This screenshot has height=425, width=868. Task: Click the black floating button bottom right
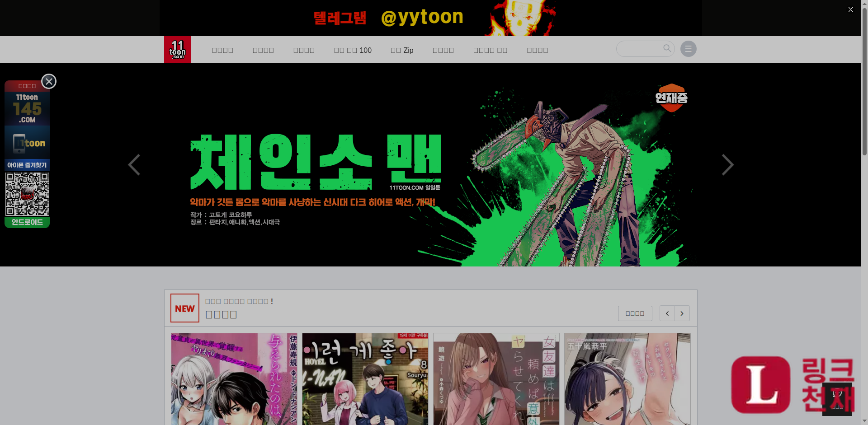click(x=837, y=399)
